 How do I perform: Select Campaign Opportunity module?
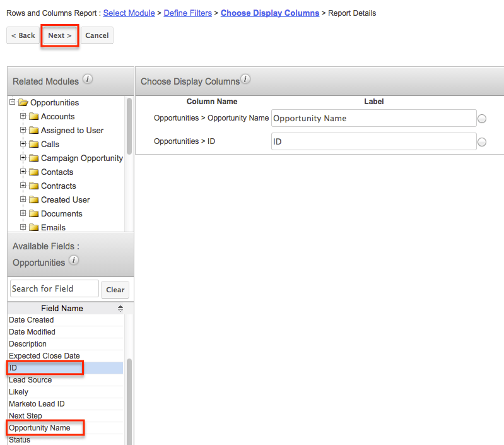pyautogui.click(x=82, y=158)
